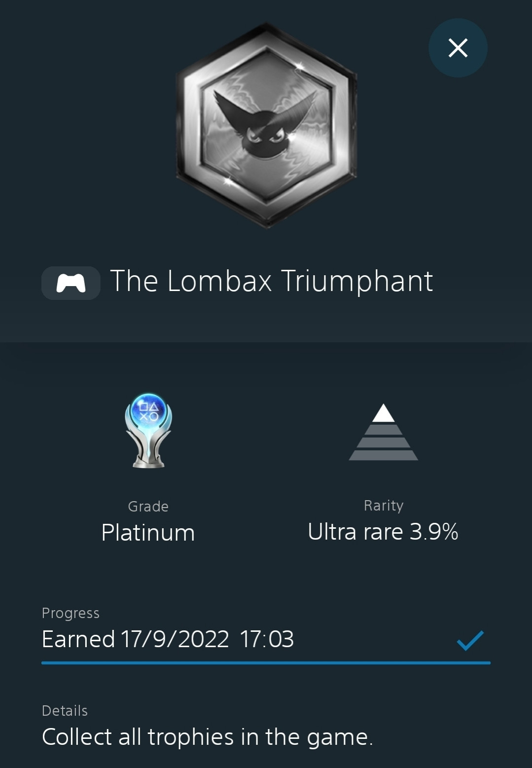Select the Collect all trophies description
Viewport: 532px width, 768px height.
click(x=207, y=737)
